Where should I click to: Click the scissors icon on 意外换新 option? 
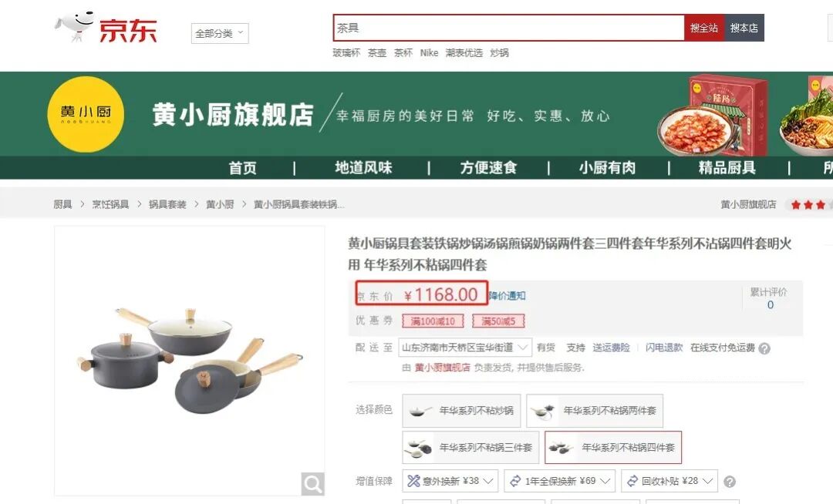pyautogui.click(x=413, y=481)
